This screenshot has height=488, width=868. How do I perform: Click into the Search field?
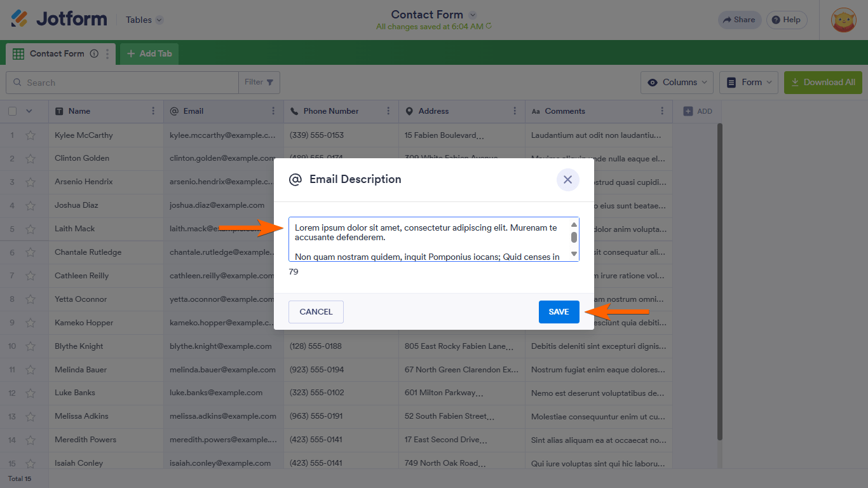tap(127, 83)
